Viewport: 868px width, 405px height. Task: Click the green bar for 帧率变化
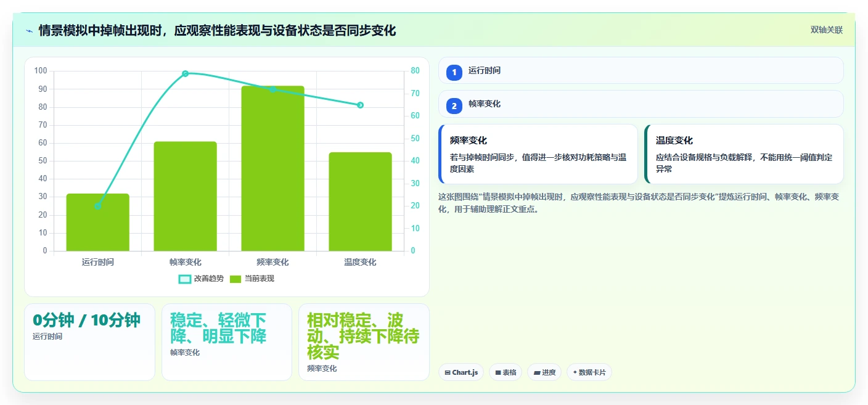pos(185,196)
